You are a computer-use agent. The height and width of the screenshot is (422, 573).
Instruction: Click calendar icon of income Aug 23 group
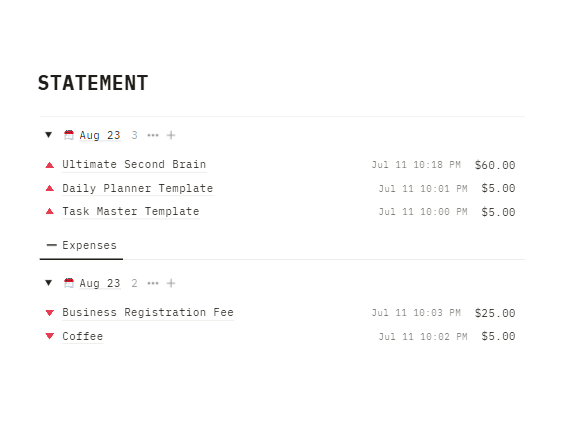69,135
